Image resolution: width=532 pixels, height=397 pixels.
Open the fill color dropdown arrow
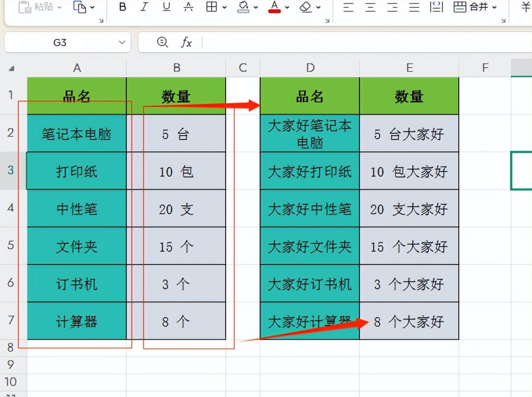point(256,7)
